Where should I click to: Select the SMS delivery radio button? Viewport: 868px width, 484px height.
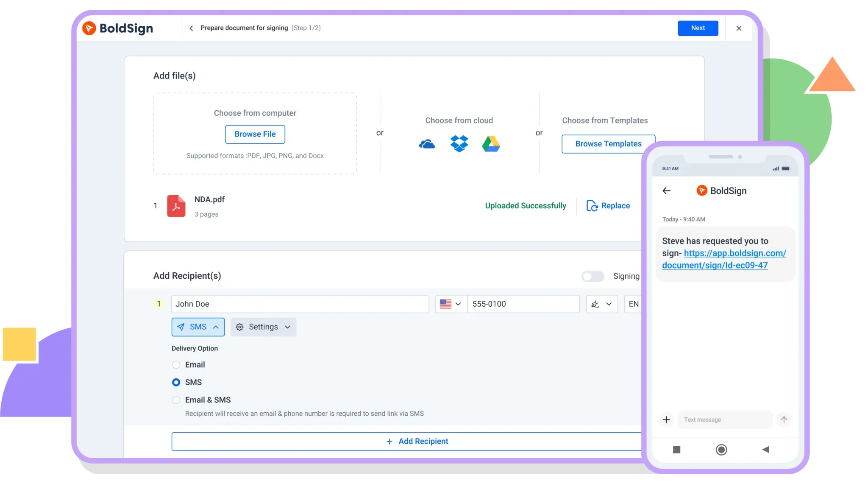tap(176, 382)
